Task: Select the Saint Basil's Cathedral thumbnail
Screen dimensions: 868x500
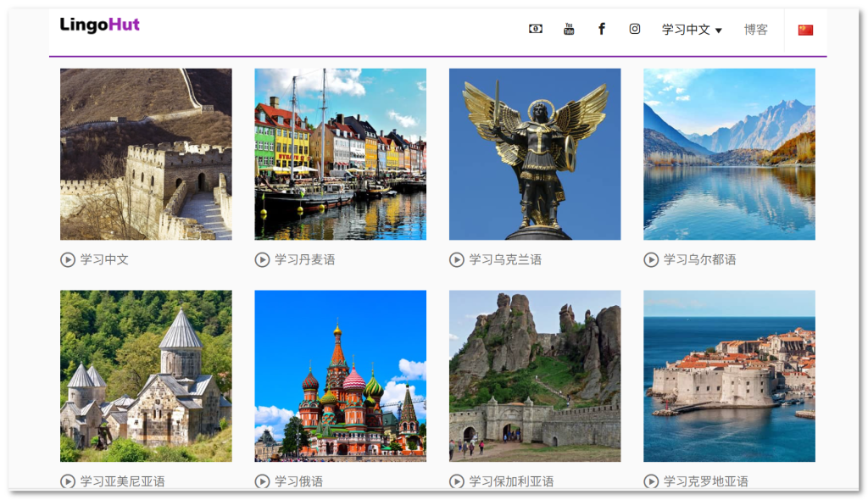Action: pyautogui.click(x=340, y=375)
